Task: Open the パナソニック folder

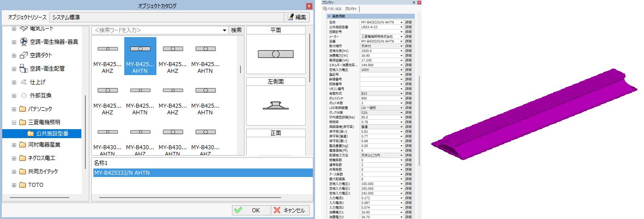Action: click(24, 109)
